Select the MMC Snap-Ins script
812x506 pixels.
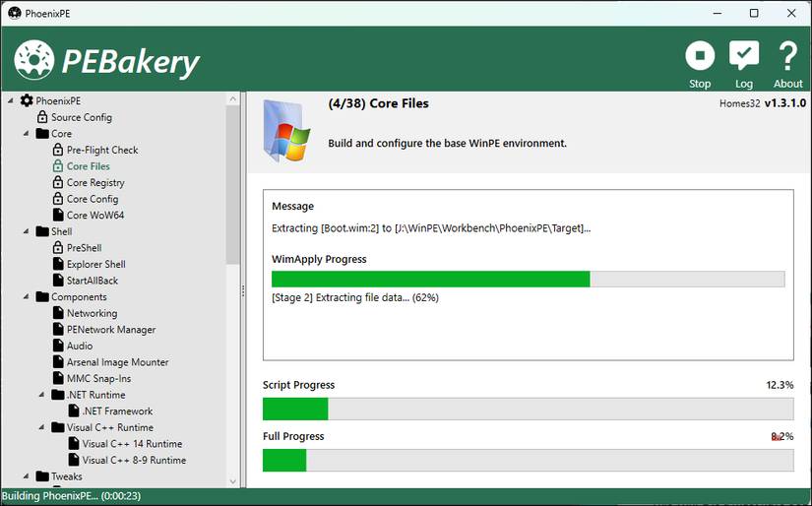click(98, 378)
